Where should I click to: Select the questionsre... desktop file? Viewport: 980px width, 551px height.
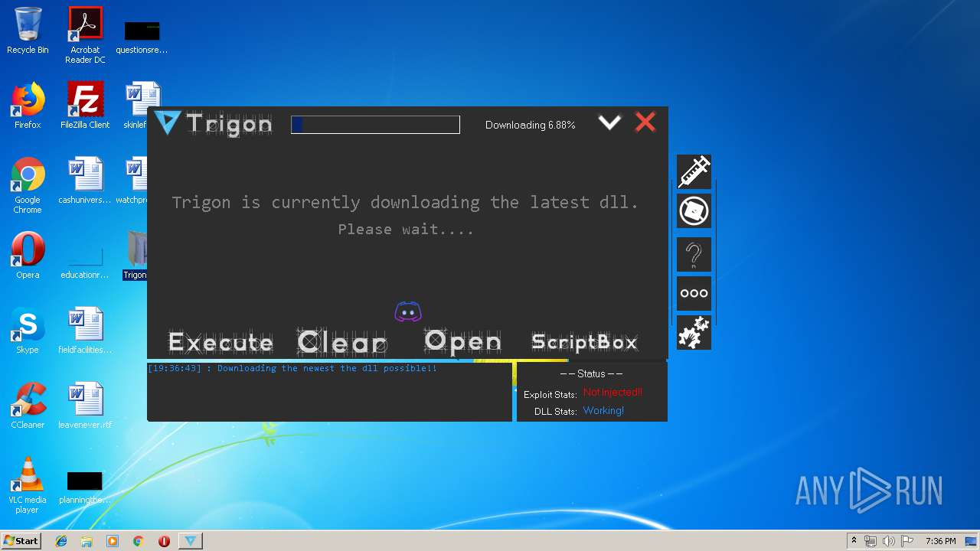[x=142, y=36]
